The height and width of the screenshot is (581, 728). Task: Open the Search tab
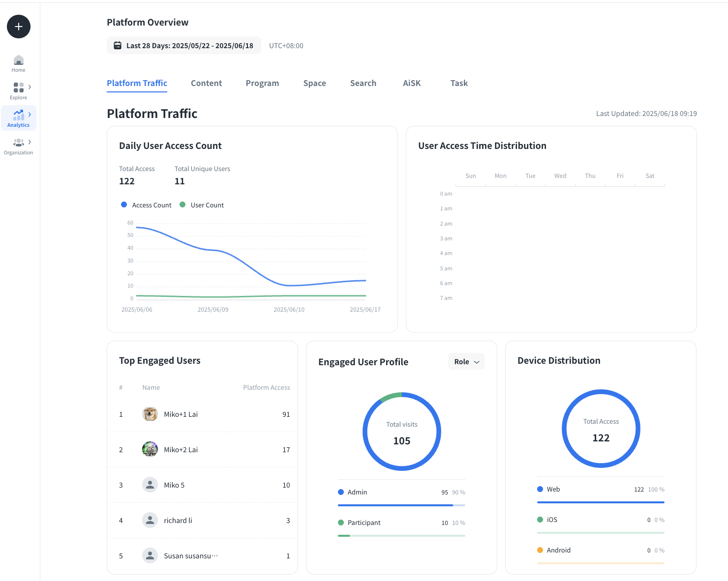(363, 84)
